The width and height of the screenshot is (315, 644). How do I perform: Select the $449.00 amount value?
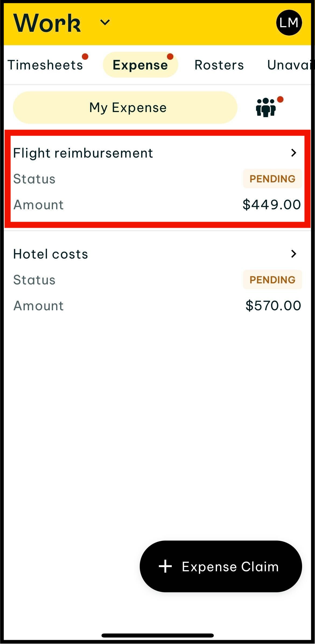click(272, 205)
